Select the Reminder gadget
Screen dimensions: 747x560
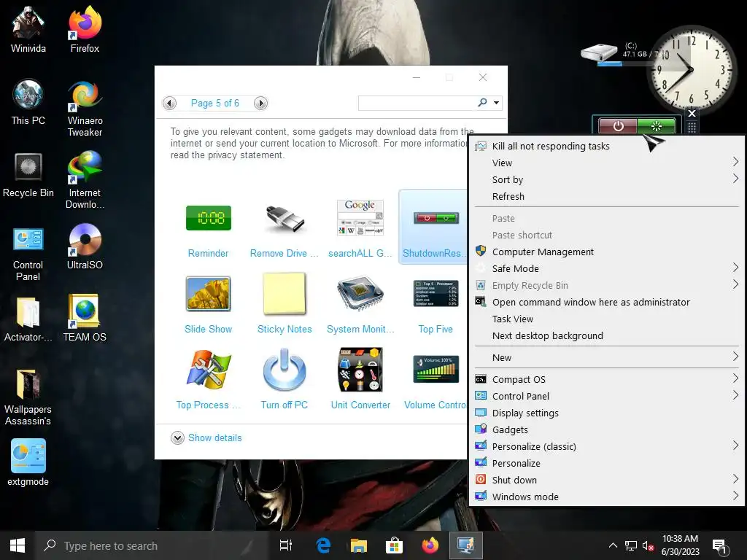[208, 229]
